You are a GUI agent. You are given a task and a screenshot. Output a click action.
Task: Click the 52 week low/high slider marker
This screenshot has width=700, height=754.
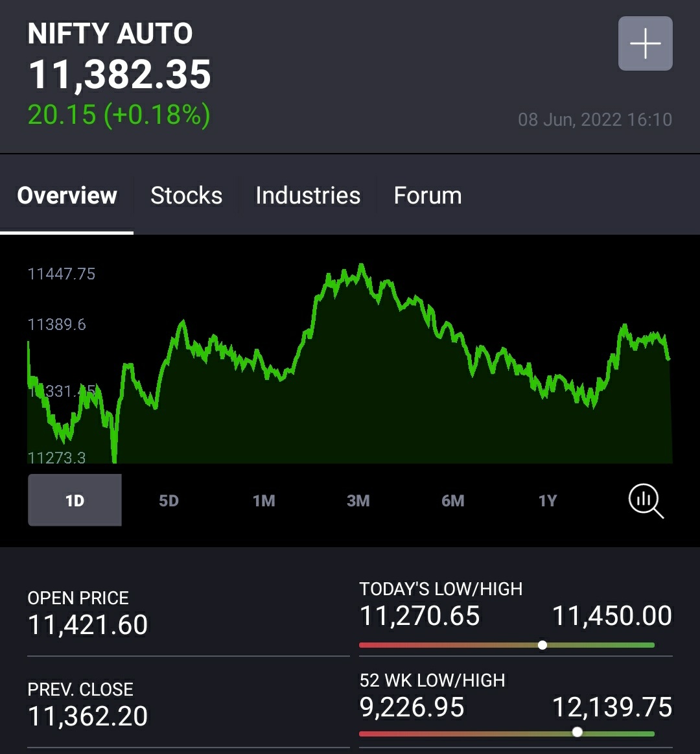[577, 732]
